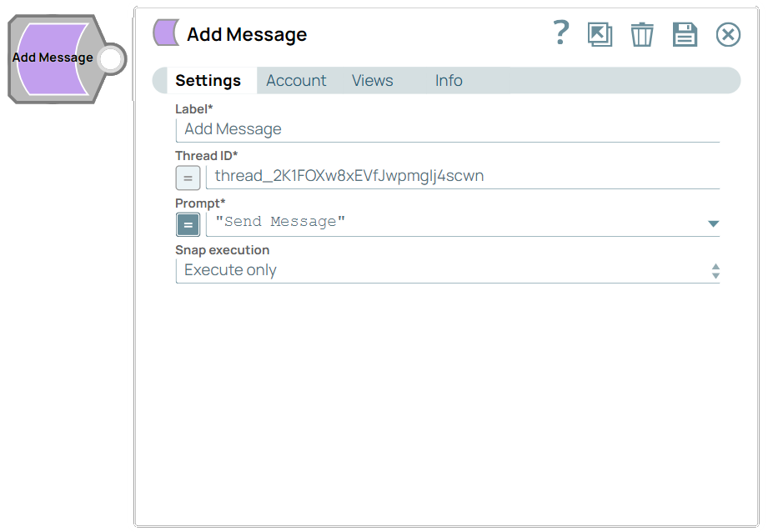Delete the Add Message snap

pyautogui.click(x=642, y=34)
